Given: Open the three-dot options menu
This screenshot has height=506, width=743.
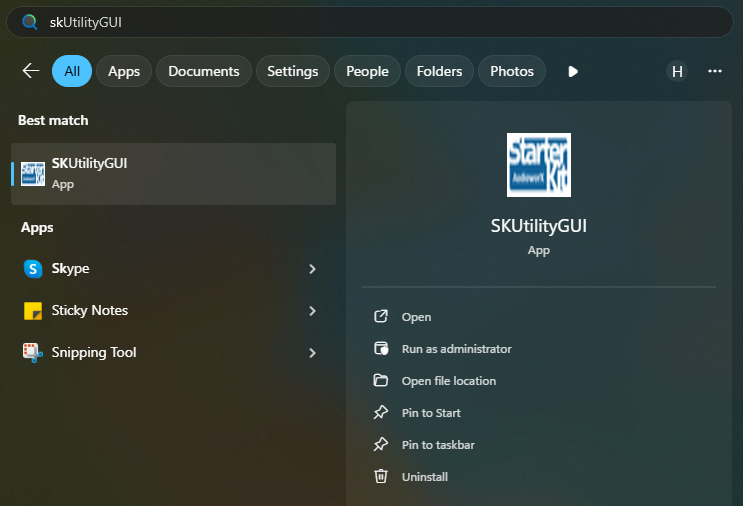Looking at the screenshot, I should 715,71.
